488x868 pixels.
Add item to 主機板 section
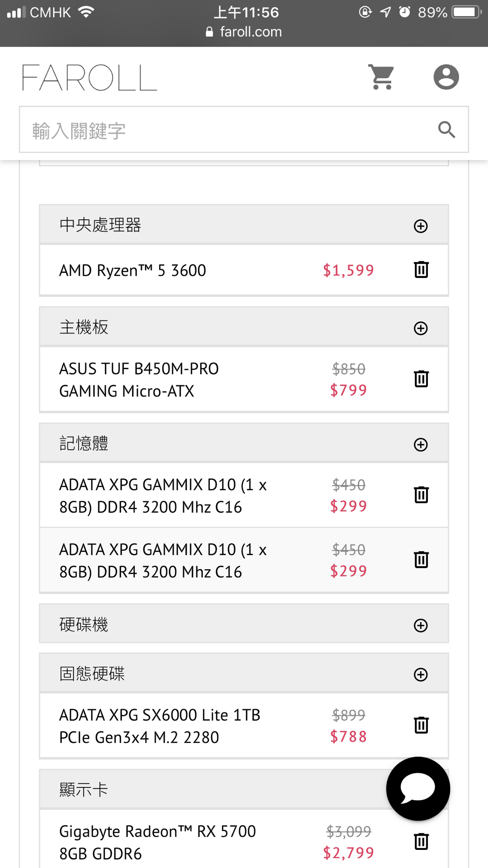(421, 328)
